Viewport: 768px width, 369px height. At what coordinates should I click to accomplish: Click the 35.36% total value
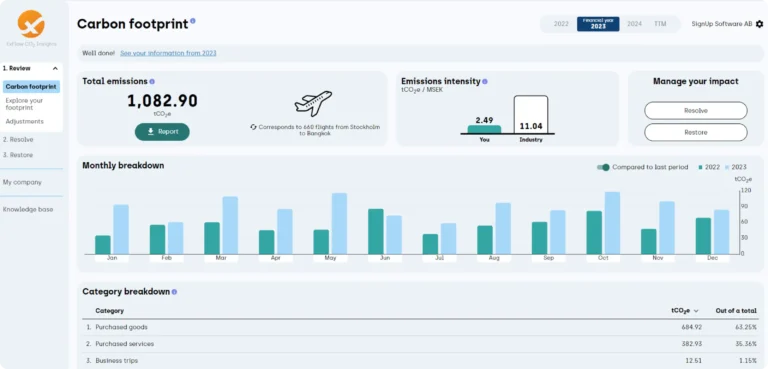click(x=746, y=344)
